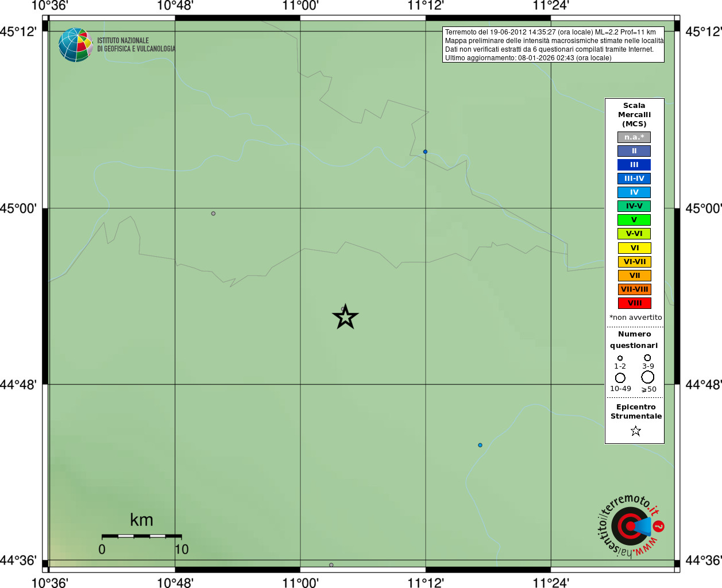Click the 'Epicentro Strumentale' legend heading

point(636,412)
